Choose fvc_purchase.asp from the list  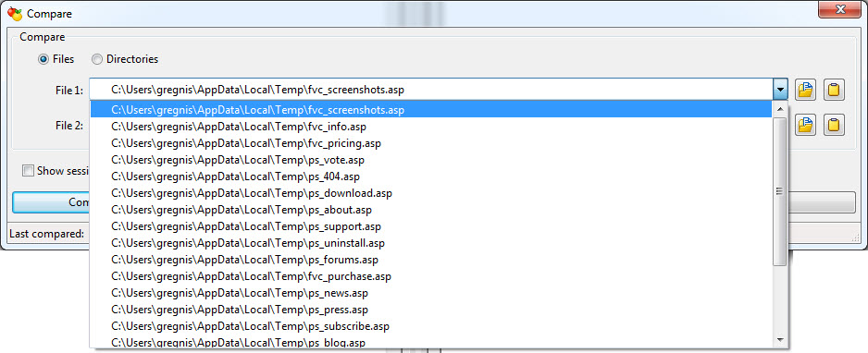(x=431, y=275)
